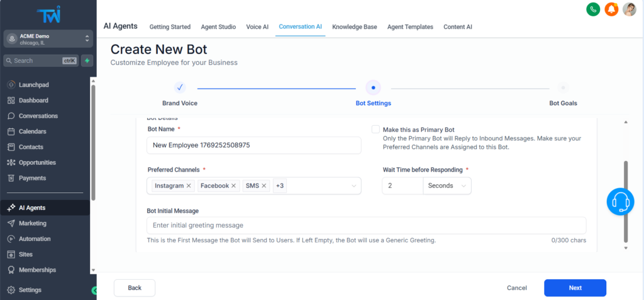Switch to the Voice AI tab
This screenshot has width=644, height=300.
click(257, 27)
